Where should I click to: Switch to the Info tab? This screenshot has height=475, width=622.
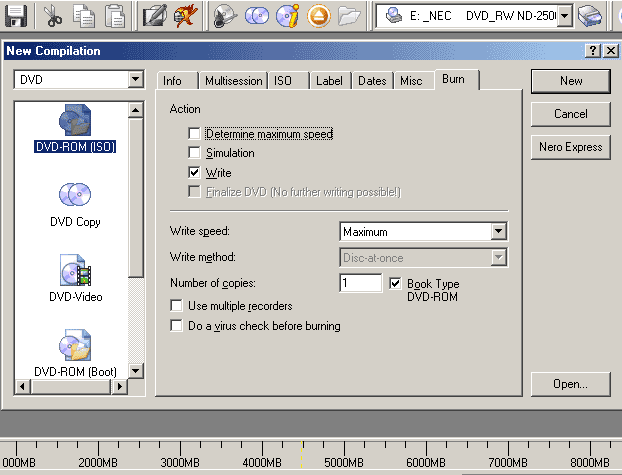(177, 81)
